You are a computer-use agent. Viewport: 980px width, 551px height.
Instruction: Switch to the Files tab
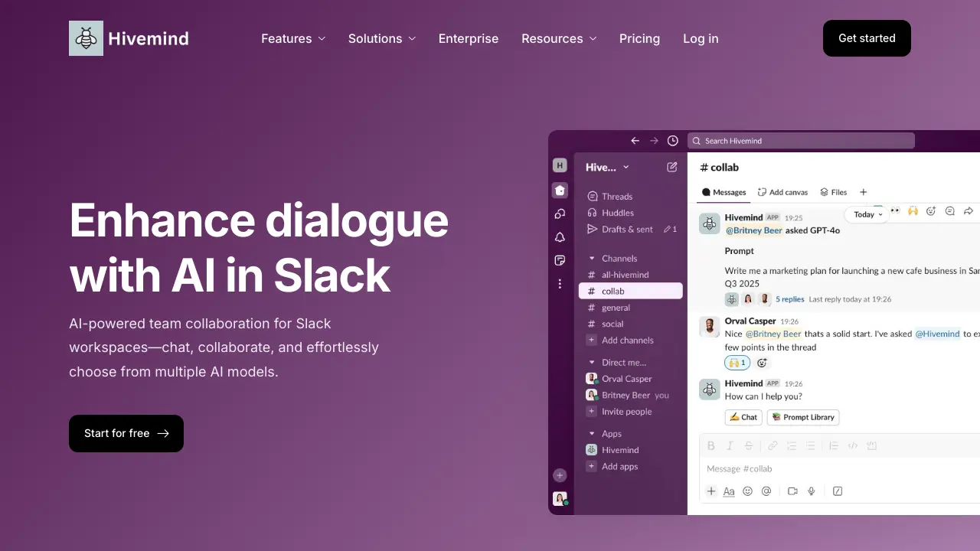(x=833, y=192)
